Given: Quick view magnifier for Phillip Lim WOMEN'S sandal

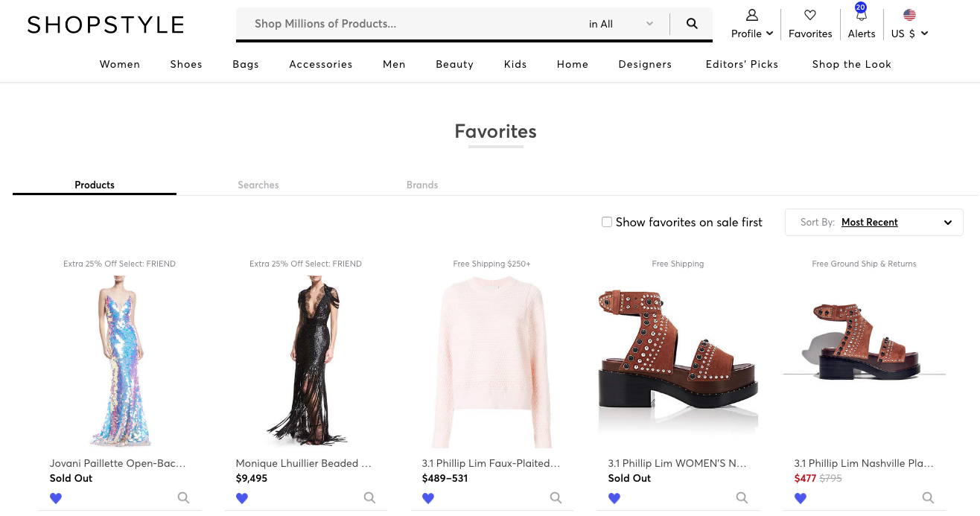Looking at the screenshot, I should point(742,498).
